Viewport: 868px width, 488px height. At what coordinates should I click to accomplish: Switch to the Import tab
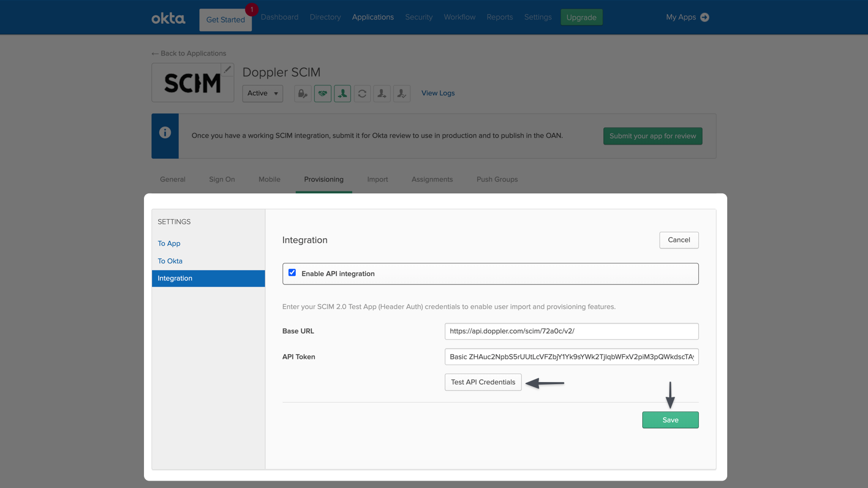tap(378, 179)
